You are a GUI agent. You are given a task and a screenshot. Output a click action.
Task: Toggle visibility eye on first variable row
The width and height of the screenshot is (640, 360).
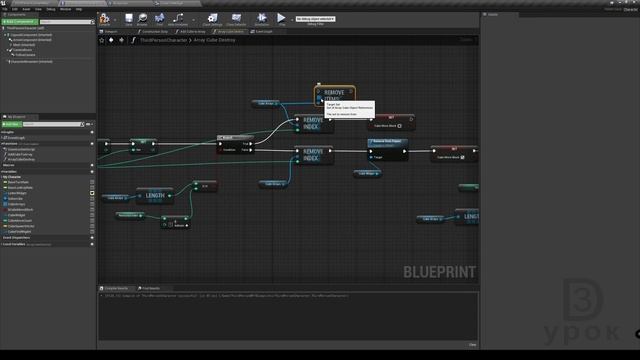tap(92, 182)
